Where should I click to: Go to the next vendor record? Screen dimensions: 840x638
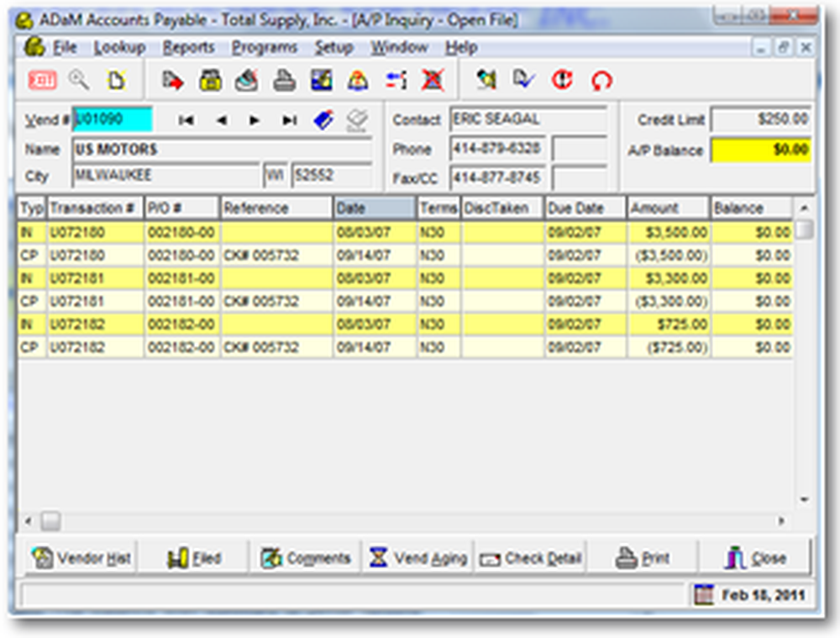[x=255, y=121]
